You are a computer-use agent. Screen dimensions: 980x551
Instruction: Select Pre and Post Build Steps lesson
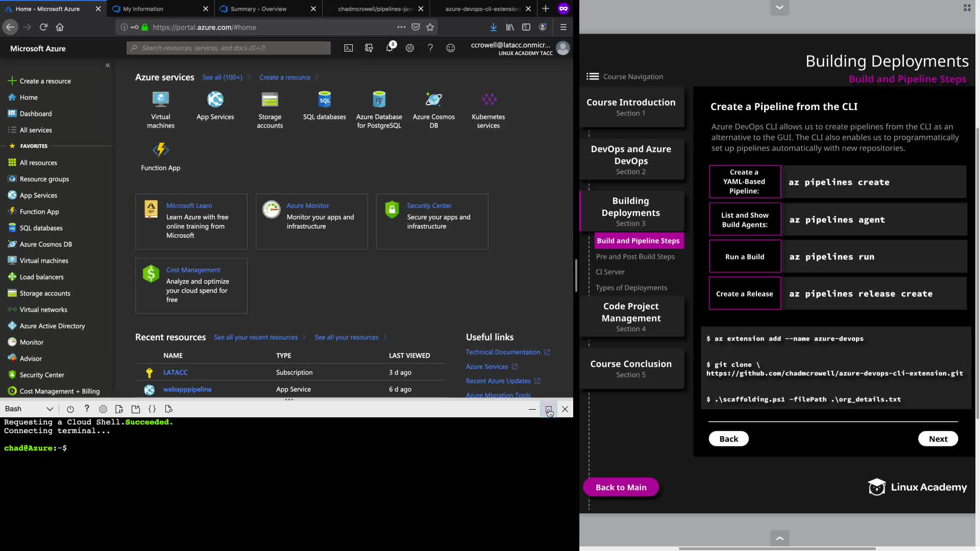pyautogui.click(x=635, y=257)
